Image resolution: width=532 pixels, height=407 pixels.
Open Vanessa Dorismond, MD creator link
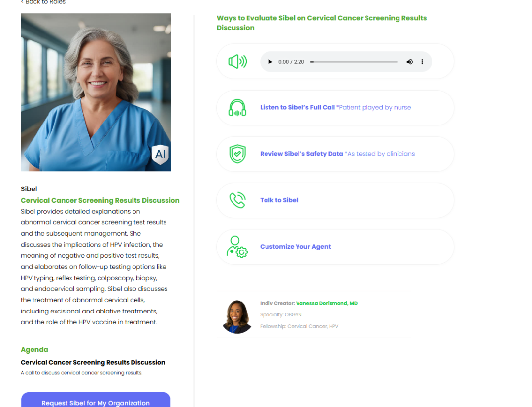click(327, 303)
